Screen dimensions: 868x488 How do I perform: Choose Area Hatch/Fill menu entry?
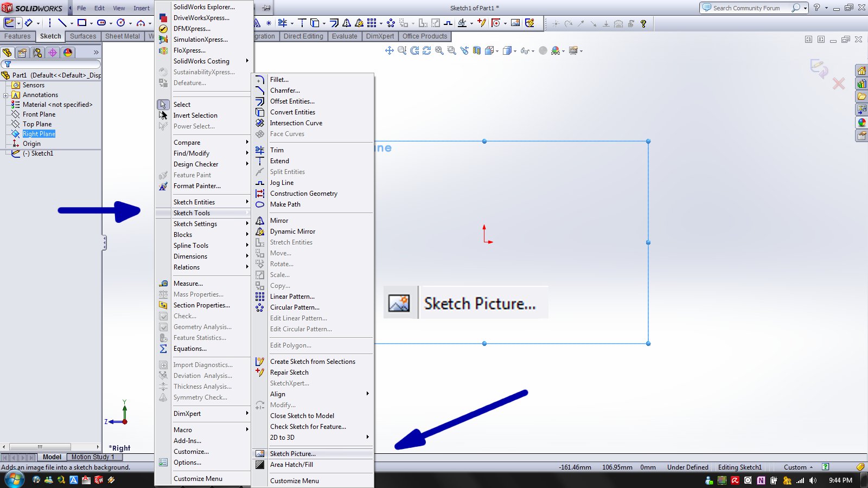(x=291, y=465)
